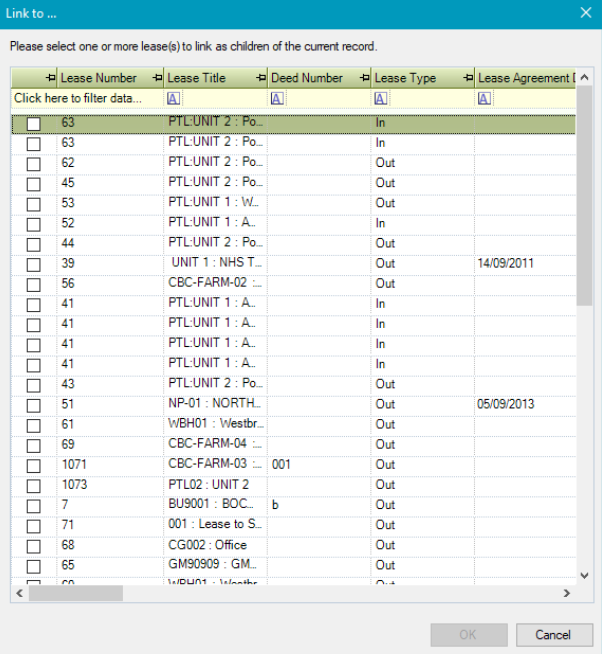The width and height of the screenshot is (602, 654).
Task: Select the checkbox for lease 56
Action: 33,284
